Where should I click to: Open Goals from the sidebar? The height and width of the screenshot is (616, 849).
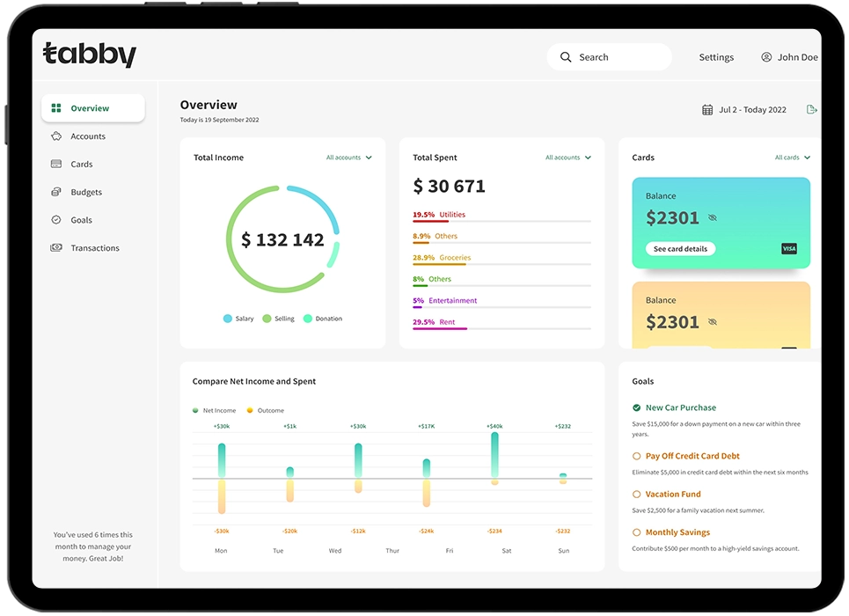(81, 220)
